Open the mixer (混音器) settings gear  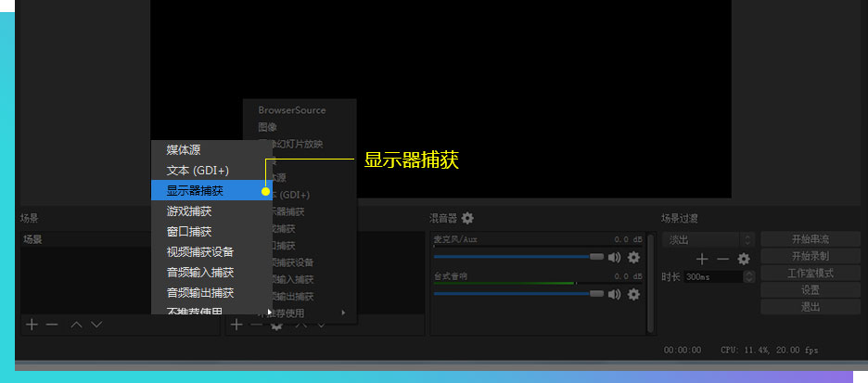coord(467,218)
